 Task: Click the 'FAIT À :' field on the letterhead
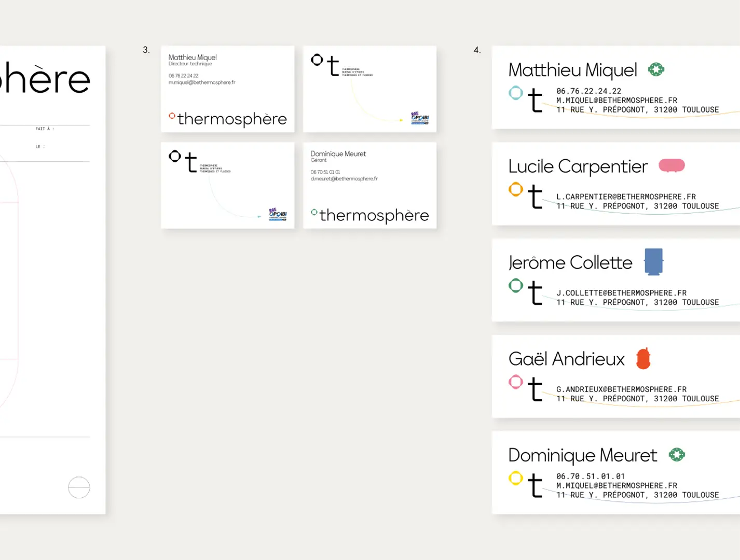(45, 129)
